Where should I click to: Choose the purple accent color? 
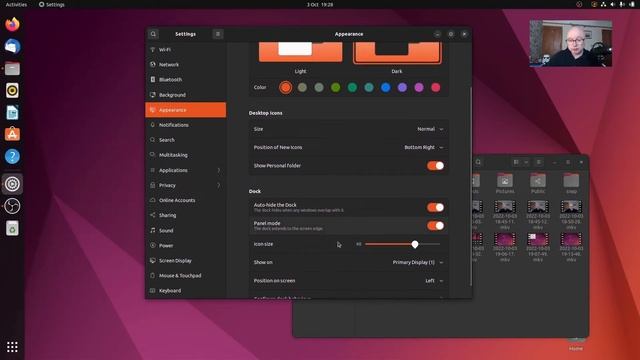402,87
